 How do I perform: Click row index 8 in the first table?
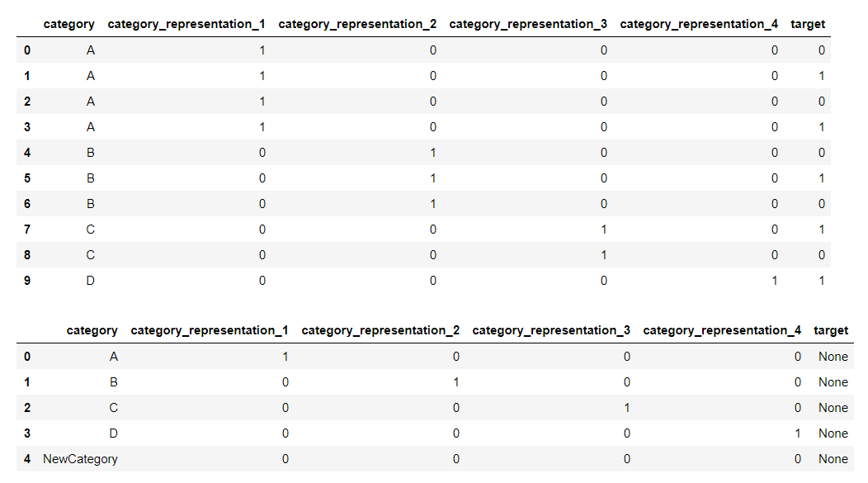click(27, 255)
